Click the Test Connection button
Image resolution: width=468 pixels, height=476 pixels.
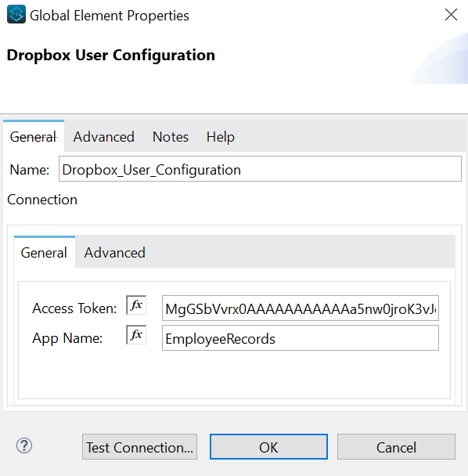[x=139, y=446]
